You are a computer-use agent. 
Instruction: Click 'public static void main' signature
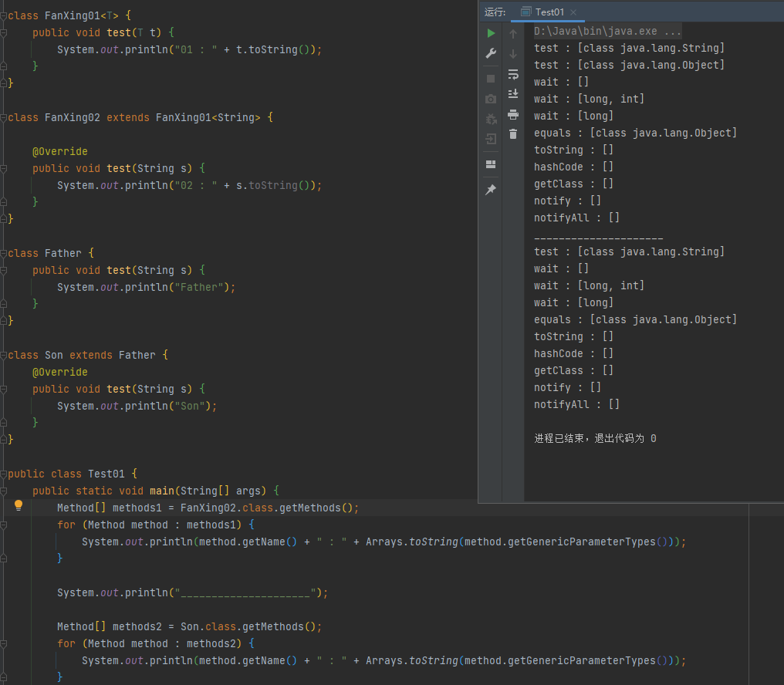point(156,491)
